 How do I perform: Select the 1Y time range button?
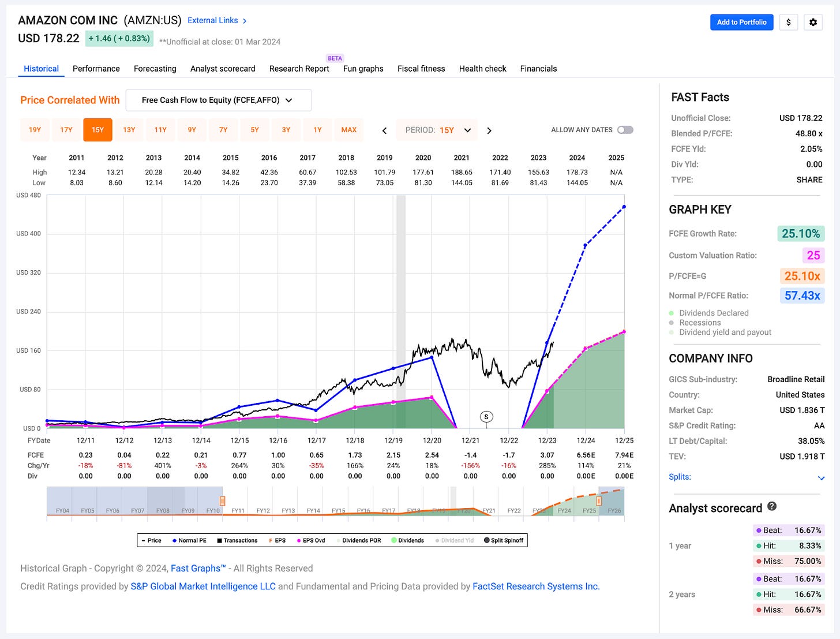pos(317,130)
